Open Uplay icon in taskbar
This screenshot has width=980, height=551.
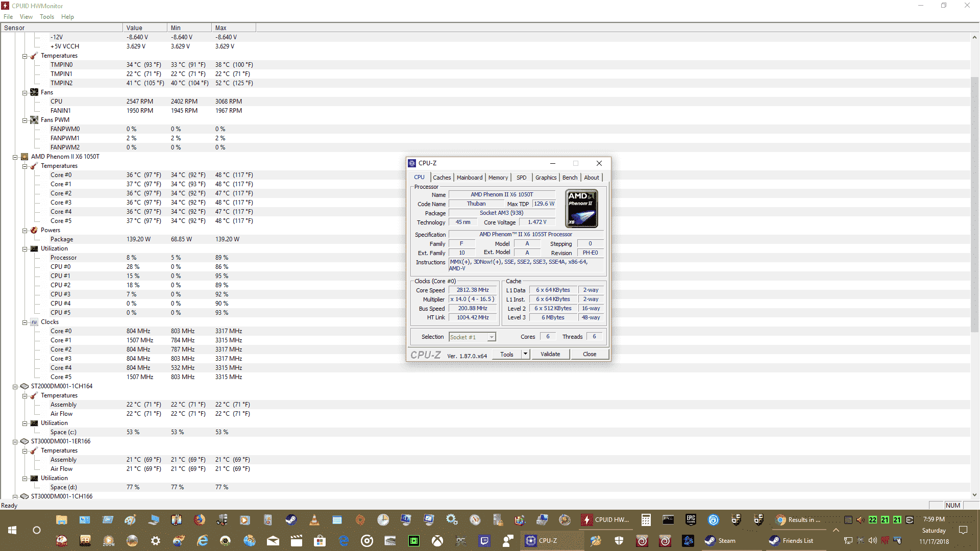click(714, 520)
